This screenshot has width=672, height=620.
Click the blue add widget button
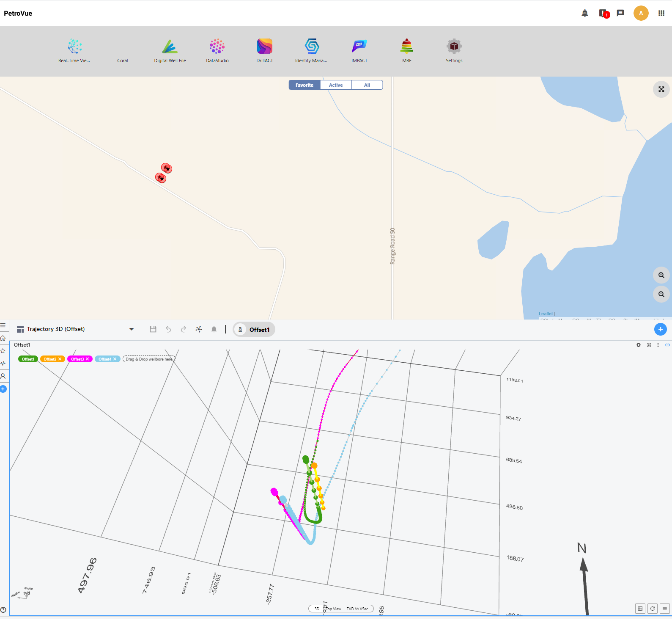click(660, 329)
